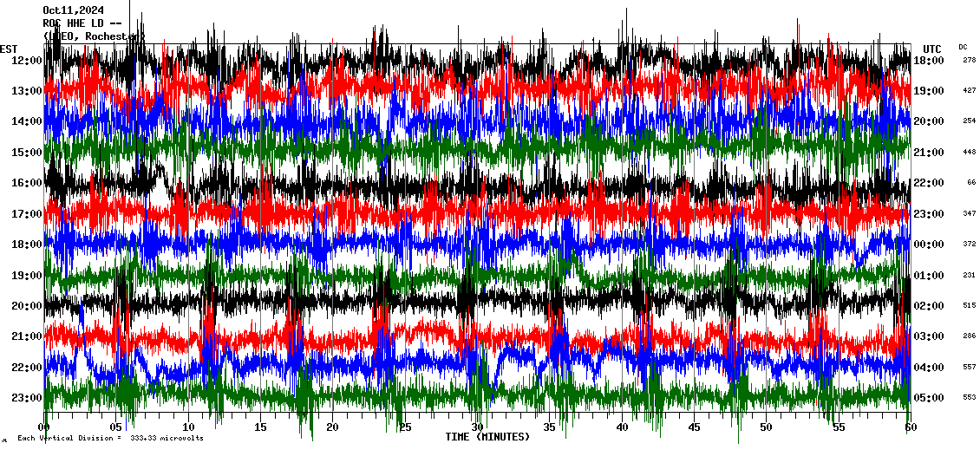The height and width of the screenshot is (450, 980).
Task: Click the DC value 557
Action: click(x=969, y=367)
